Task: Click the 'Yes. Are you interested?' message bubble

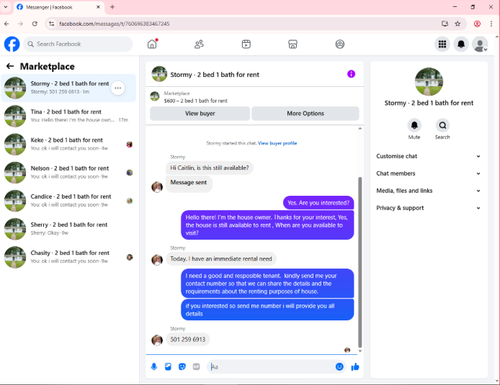Action: [x=318, y=203]
